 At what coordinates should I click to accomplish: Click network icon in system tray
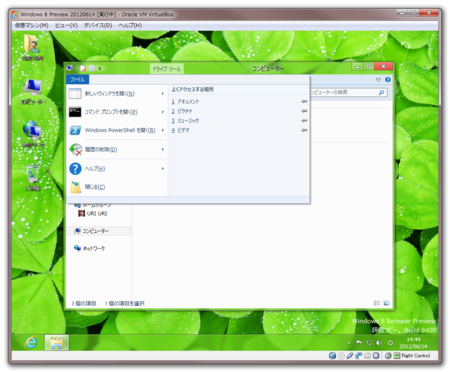(x=369, y=342)
